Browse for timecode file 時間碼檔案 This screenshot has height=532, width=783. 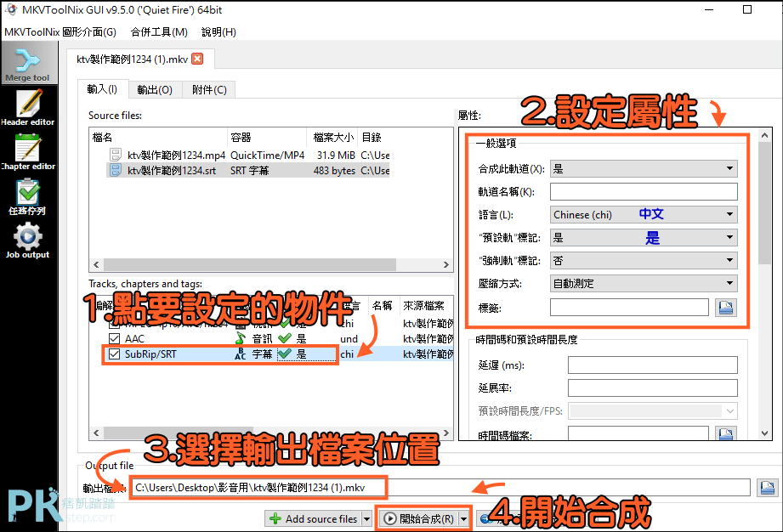[x=725, y=433]
